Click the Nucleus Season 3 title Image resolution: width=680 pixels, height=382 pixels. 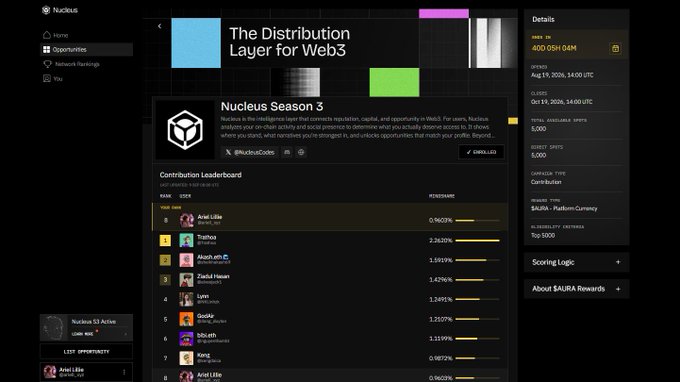pos(272,107)
